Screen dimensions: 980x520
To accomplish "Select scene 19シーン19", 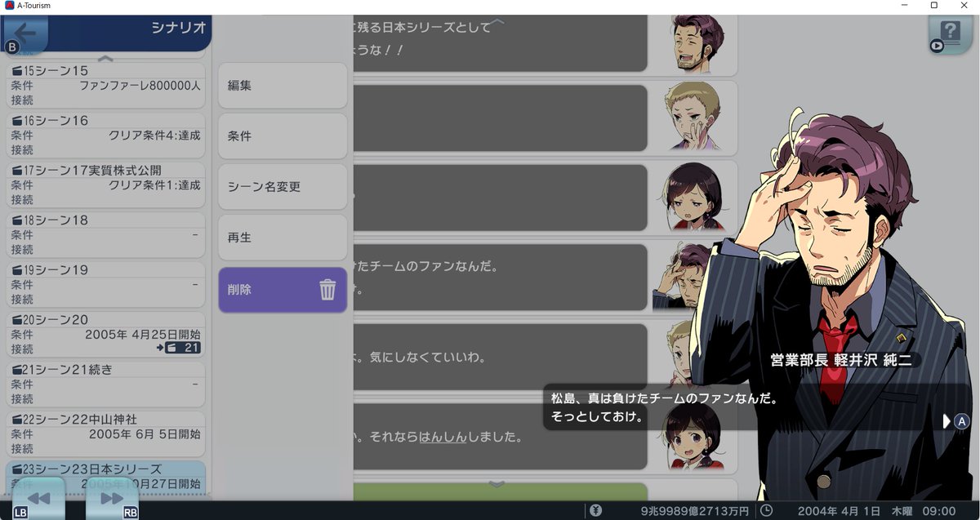I will point(105,284).
